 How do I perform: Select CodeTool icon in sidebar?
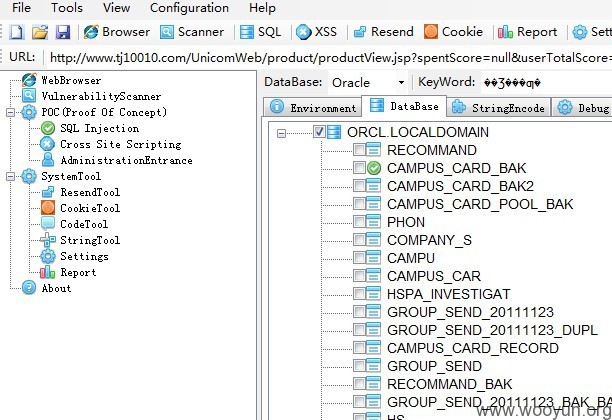coord(48,224)
